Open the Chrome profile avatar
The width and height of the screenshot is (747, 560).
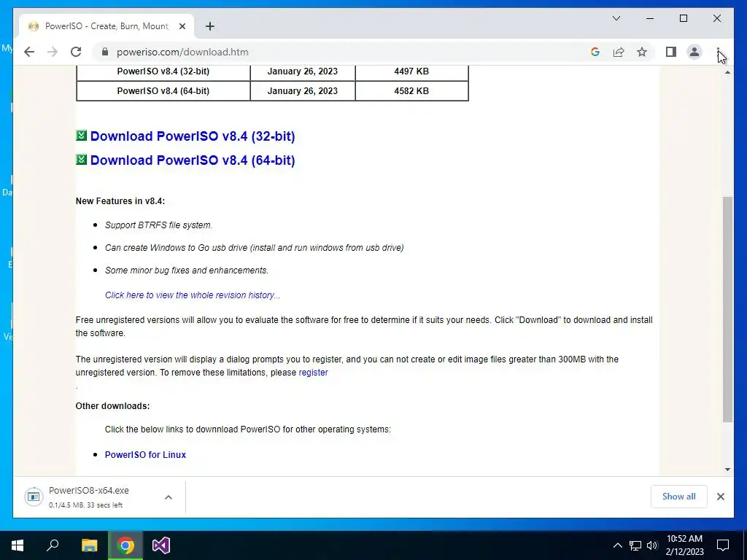click(x=694, y=52)
